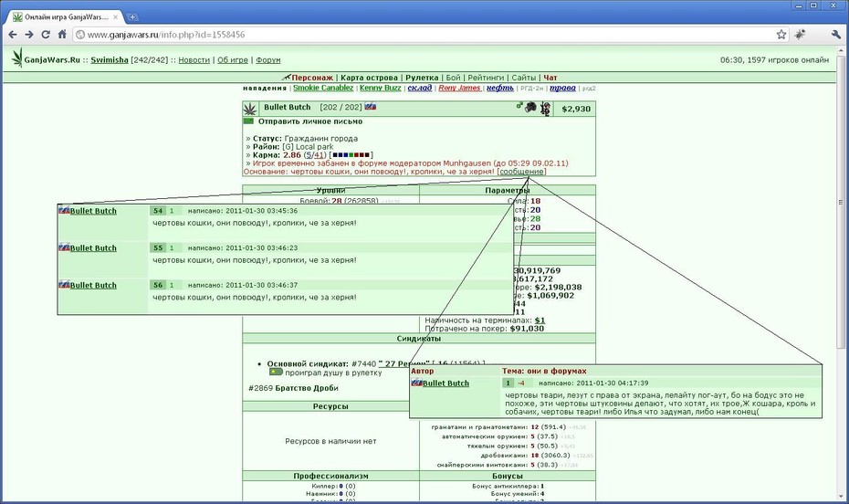Click the РГД-2м shortcut text

click(531, 89)
